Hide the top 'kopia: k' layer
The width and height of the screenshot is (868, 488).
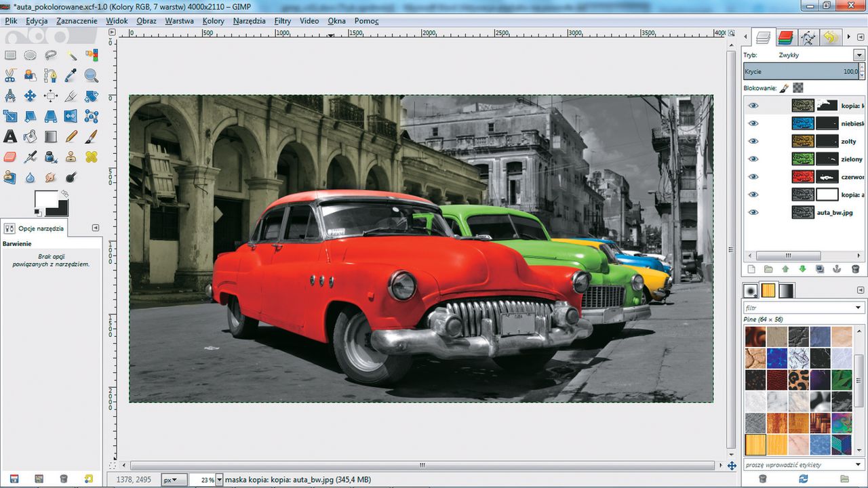coord(753,106)
